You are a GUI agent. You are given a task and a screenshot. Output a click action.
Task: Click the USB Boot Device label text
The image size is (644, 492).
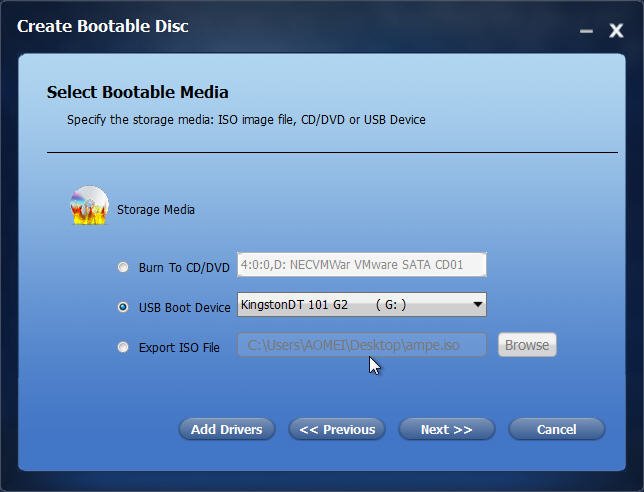(184, 308)
